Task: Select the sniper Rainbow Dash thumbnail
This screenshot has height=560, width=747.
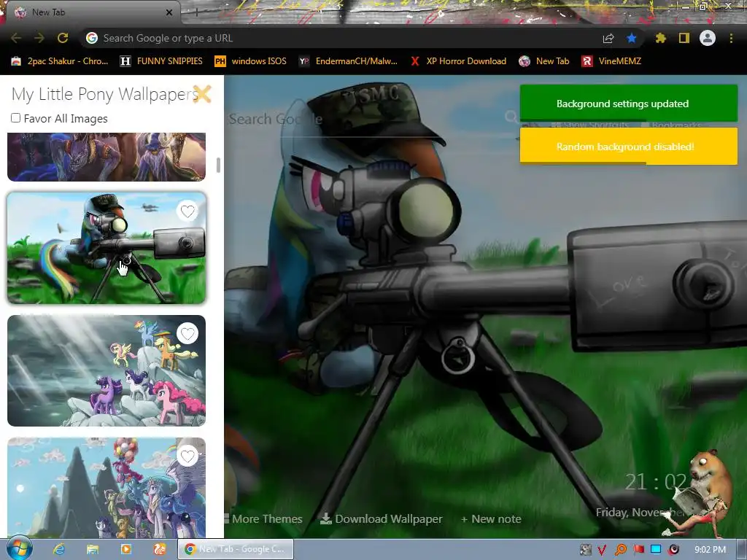Action: pos(107,248)
